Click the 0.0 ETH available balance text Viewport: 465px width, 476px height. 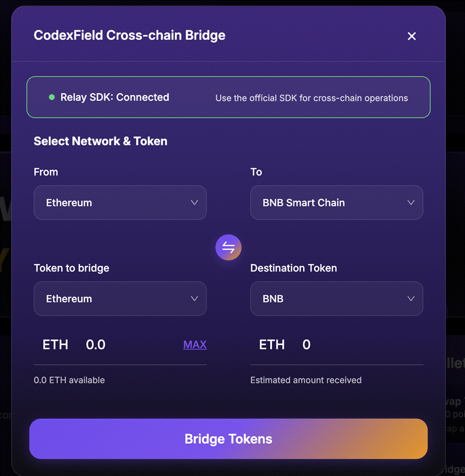(x=68, y=380)
